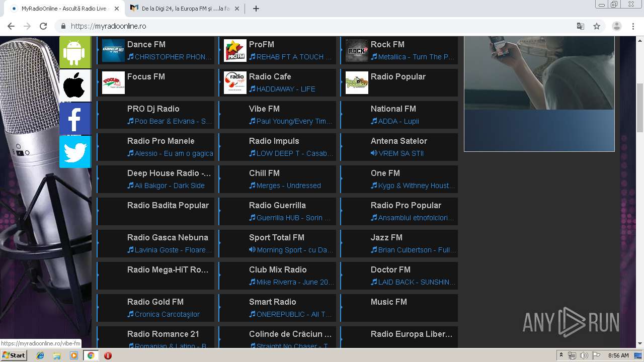Open the volume speaker tray icon
The width and height of the screenshot is (644, 362).
tap(584, 355)
